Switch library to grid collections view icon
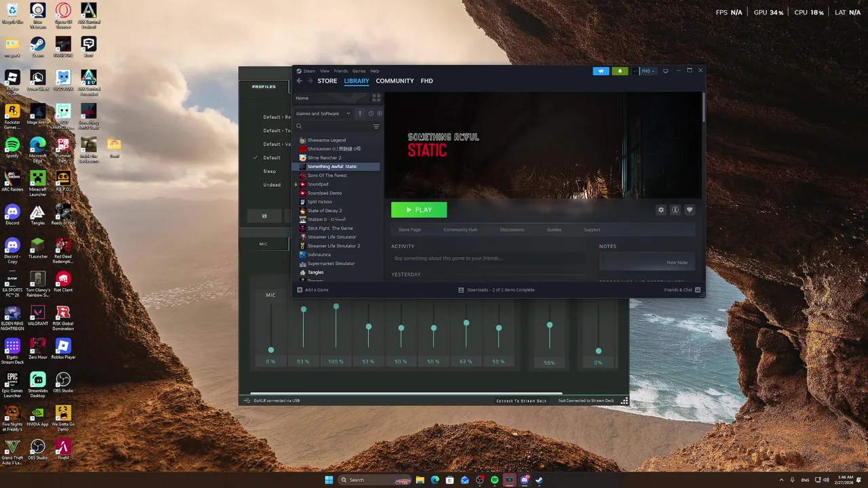 pos(376,98)
